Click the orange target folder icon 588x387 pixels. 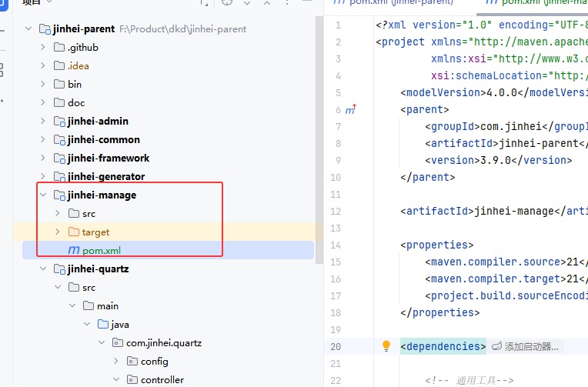74,232
